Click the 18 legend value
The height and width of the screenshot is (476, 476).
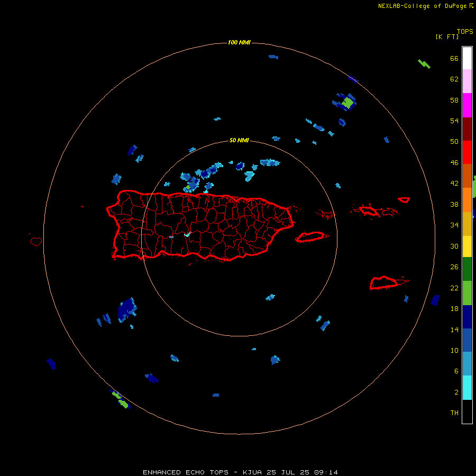click(454, 309)
